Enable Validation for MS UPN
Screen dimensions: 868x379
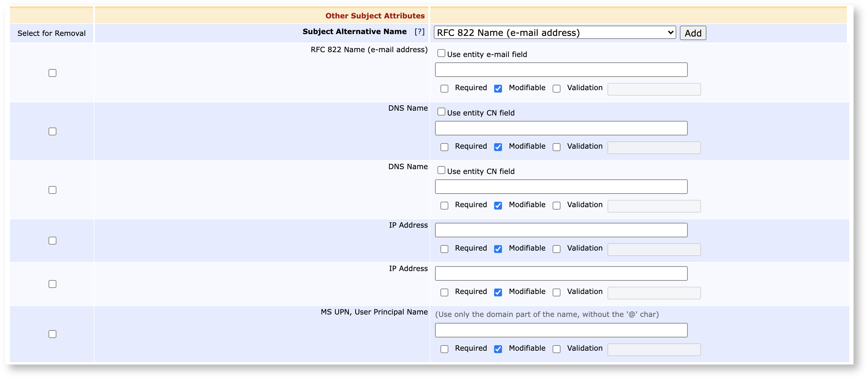(556, 349)
